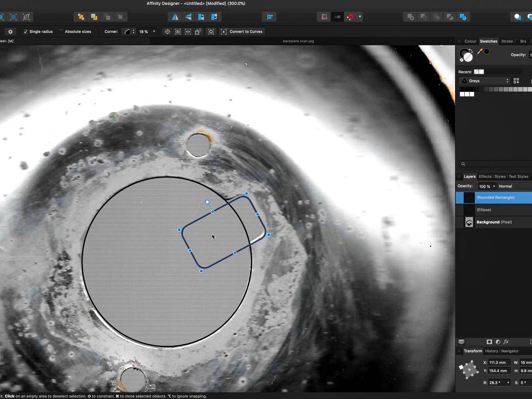The height and width of the screenshot is (399, 532).
Task: Apply the boolean Divide operation icon
Action: pos(463,17)
